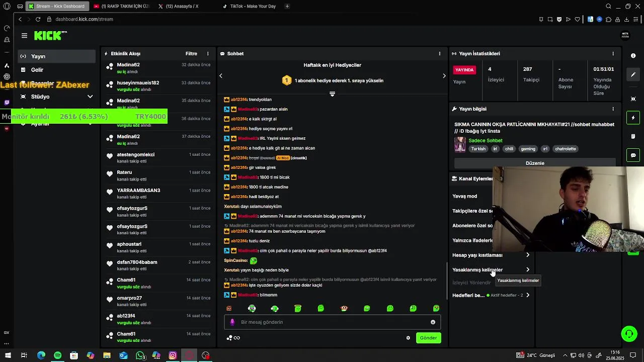Select the chatrolette tag
The height and width of the screenshot is (362, 644).
[x=566, y=149]
